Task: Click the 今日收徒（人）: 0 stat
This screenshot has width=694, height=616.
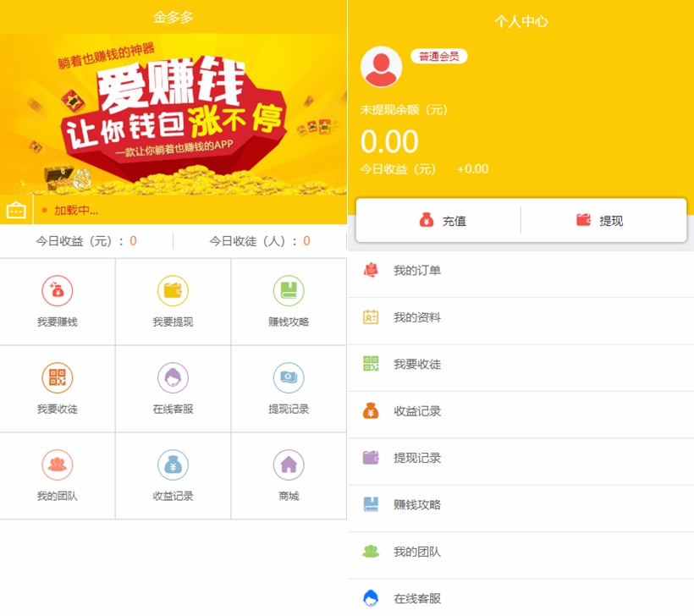Action: pos(260,241)
